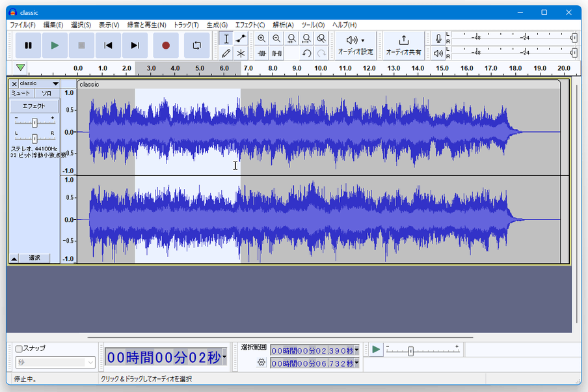Screen dimensions: 588x392
Task: Silence audio selection icon
Action: click(x=276, y=53)
